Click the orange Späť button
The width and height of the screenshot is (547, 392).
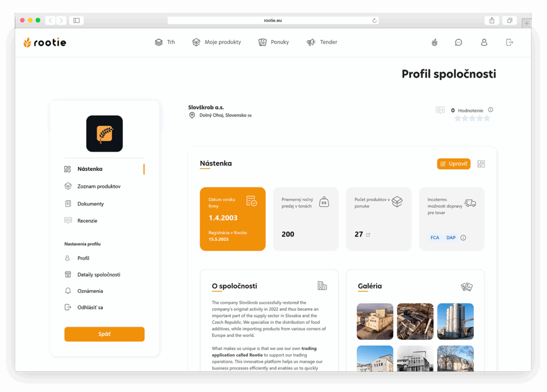tap(104, 334)
